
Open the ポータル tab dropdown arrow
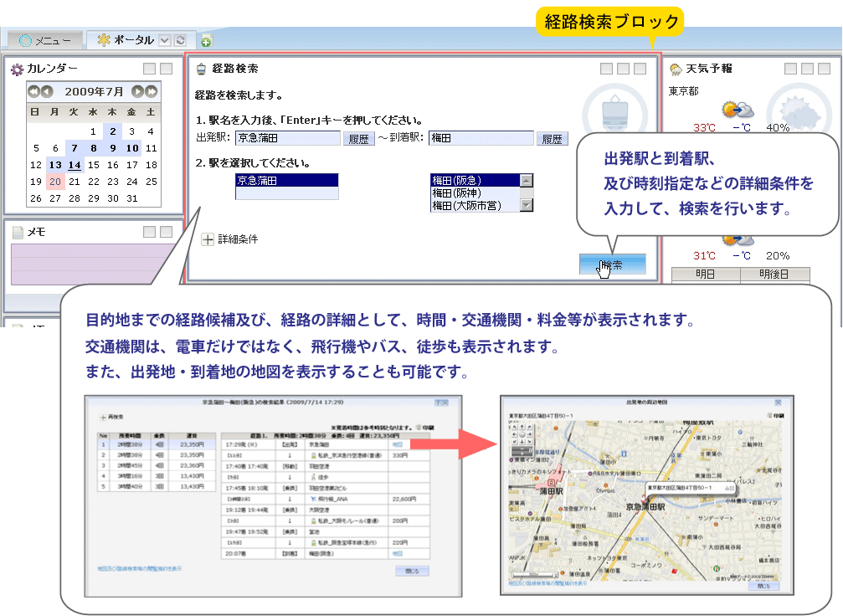click(x=165, y=40)
